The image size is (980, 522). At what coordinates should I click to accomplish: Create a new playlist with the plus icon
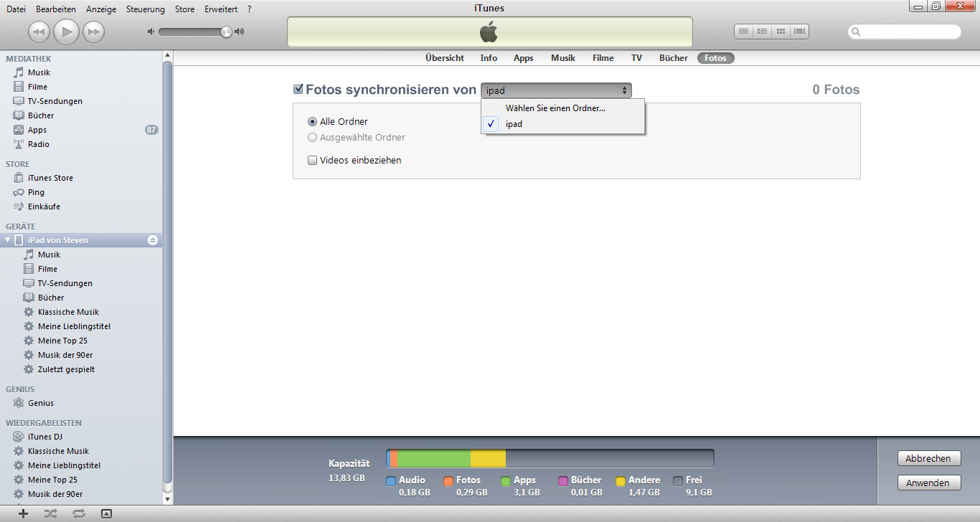22,513
